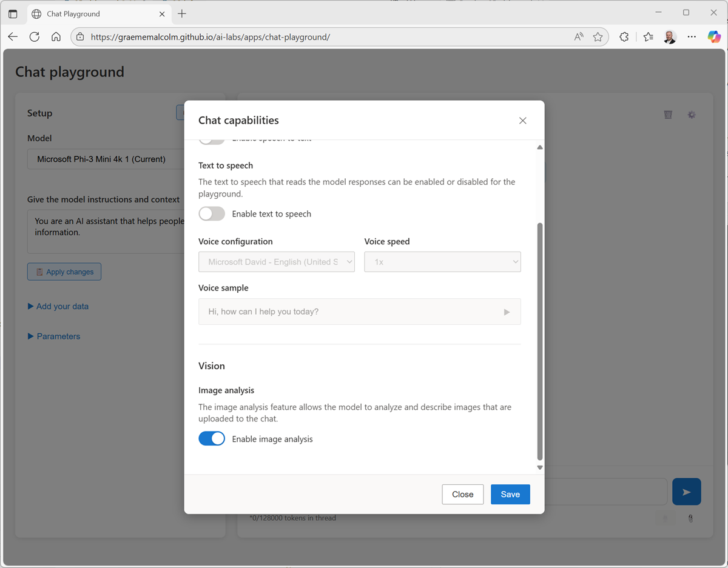The height and width of the screenshot is (568, 728).
Task: Open Copilot from the browser toolbar
Action: tap(714, 36)
